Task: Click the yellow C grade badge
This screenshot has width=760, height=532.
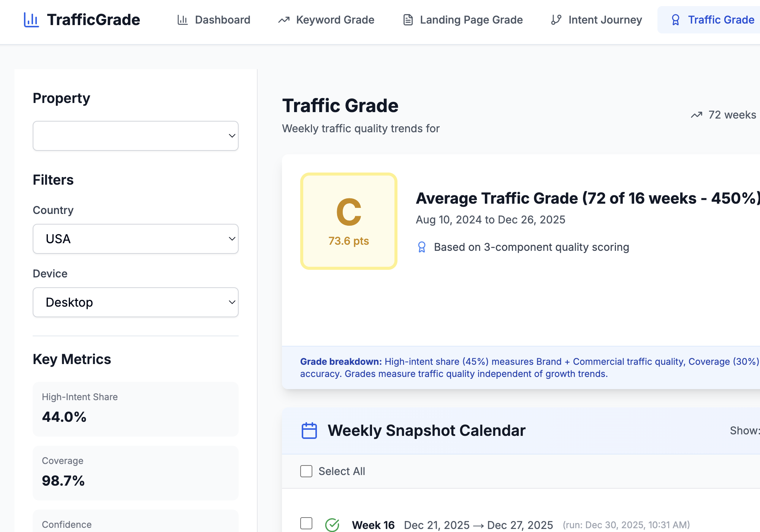Action: pyautogui.click(x=348, y=221)
